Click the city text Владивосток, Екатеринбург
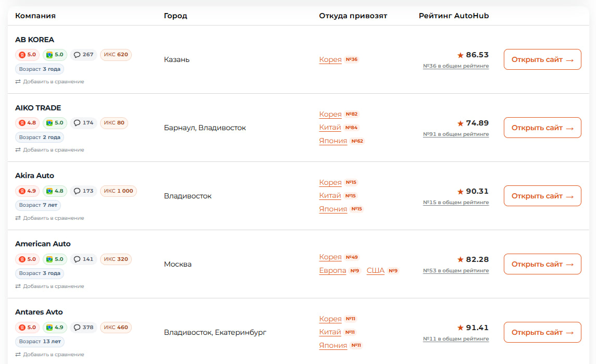 click(x=215, y=332)
